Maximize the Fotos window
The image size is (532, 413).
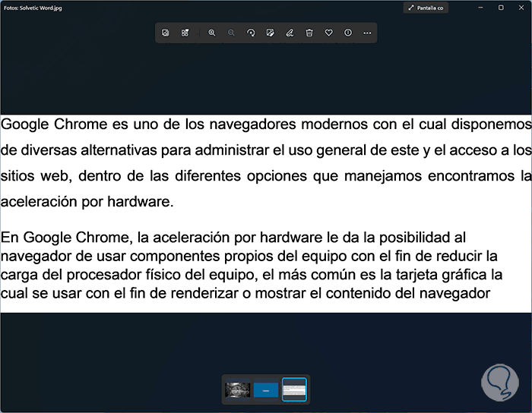coord(501,8)
